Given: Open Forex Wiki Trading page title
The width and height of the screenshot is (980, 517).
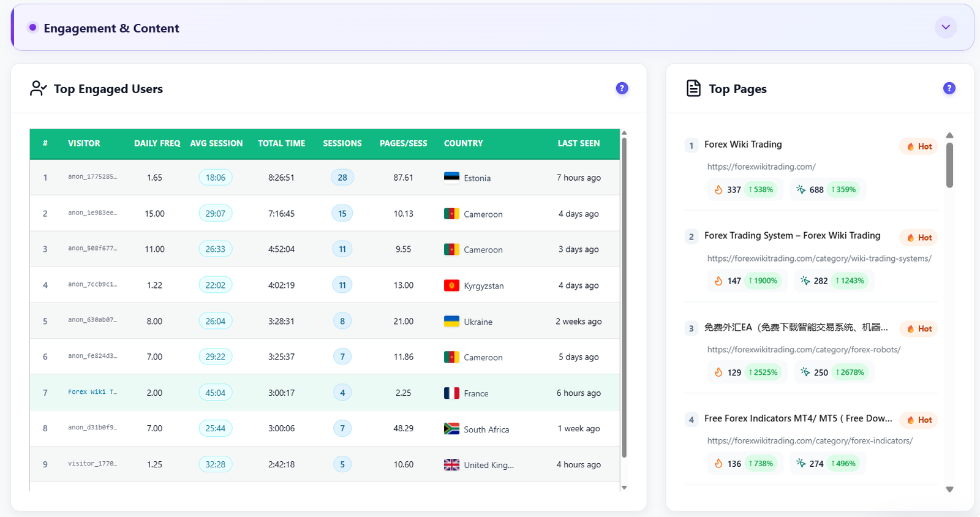Looking at the screenshot, I should click(x=743, y=145).
